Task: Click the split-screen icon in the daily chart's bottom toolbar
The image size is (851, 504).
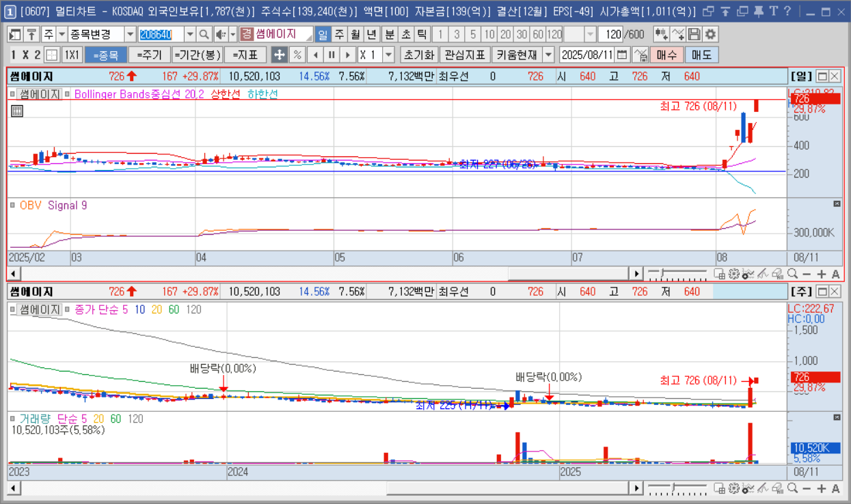Action: click(x=719, y=274)
